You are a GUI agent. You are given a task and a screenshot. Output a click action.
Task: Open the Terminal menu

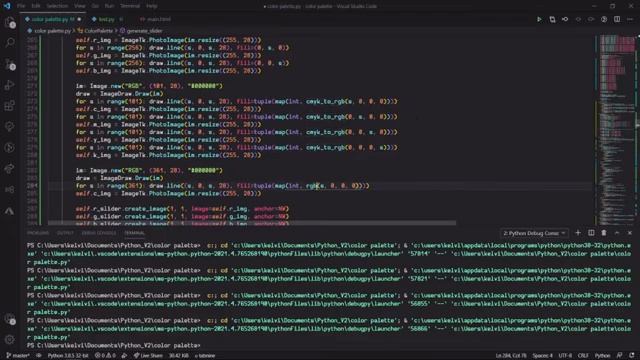[130, 6]
